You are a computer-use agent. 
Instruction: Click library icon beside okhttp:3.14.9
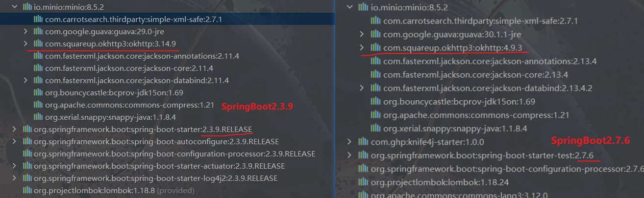point(38,44)
